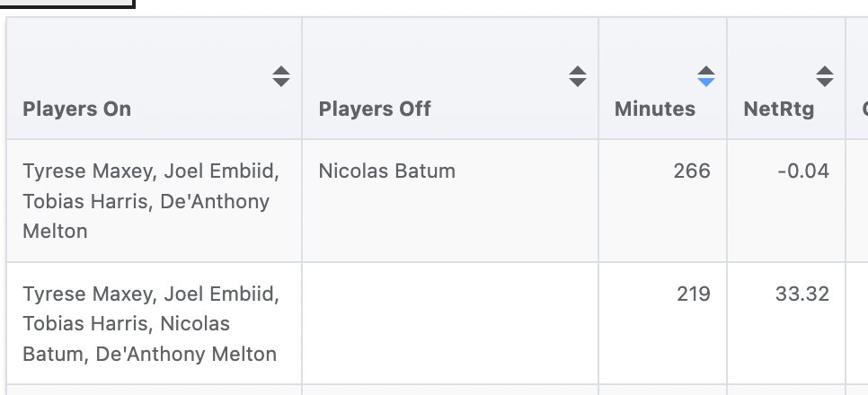Click the sort arrows in NetRtg column

[824, 76]
